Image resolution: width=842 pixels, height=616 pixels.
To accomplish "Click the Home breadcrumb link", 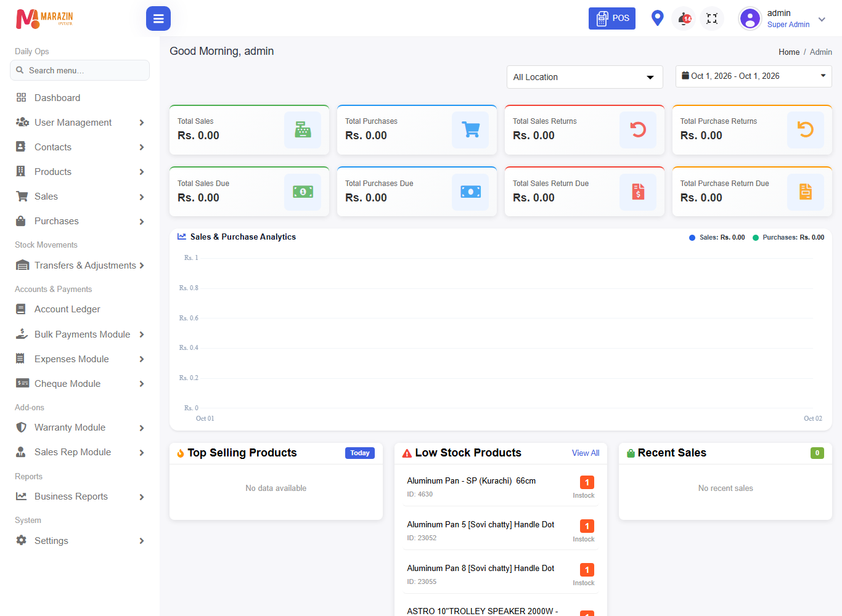I will pyautogui.click(x=789, y=52).
